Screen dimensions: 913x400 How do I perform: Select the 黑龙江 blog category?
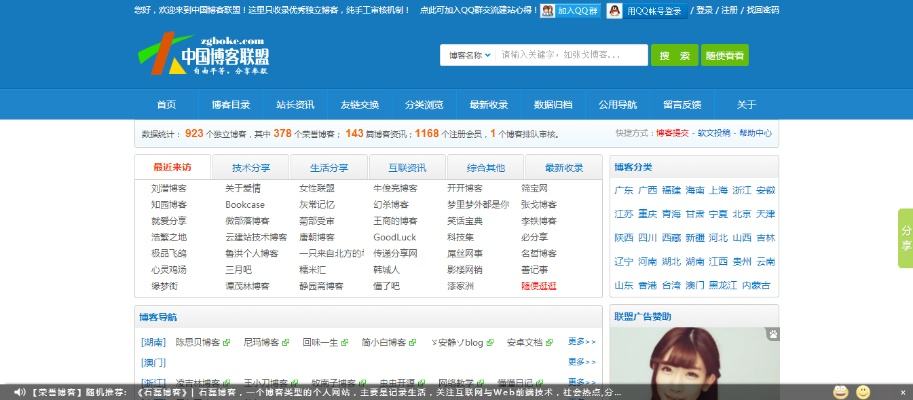tap(723, 285)
